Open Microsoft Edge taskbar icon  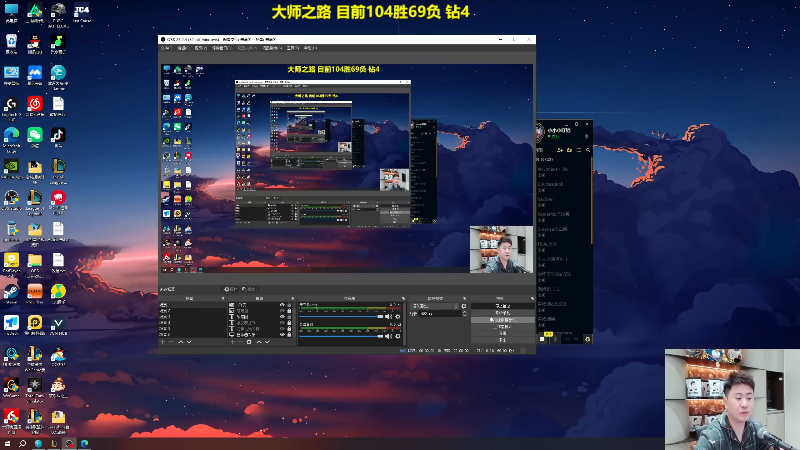(x=85, y=444)
